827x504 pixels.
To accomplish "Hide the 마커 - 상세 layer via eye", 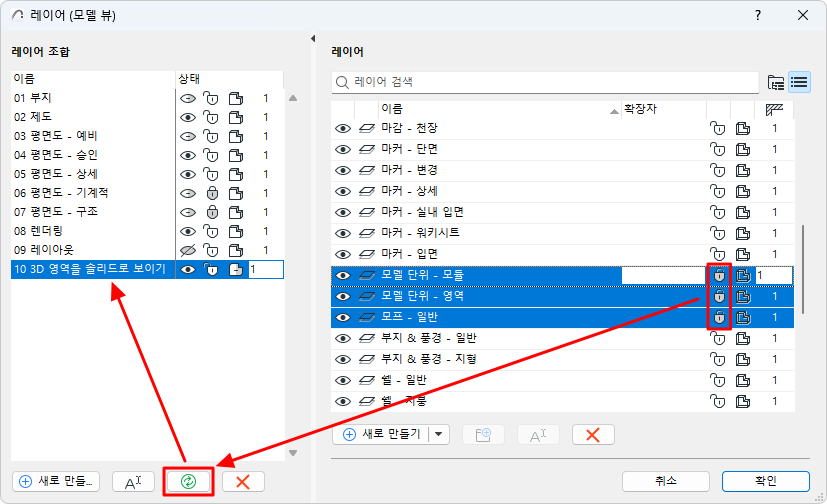I will click(343, 191).
